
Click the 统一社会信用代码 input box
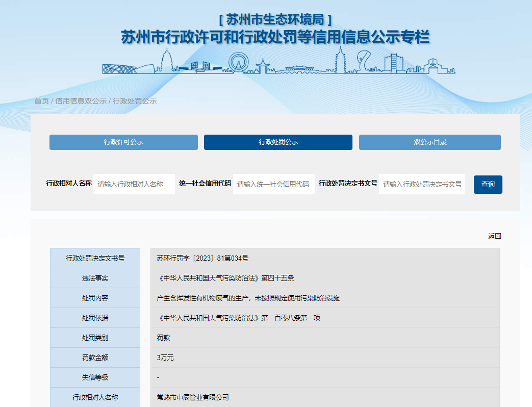pos(273,184)
